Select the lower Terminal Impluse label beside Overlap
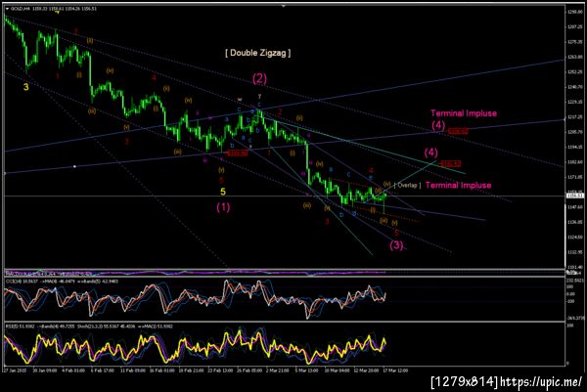This screenshot has height=392, width=587. click(459, 185)
